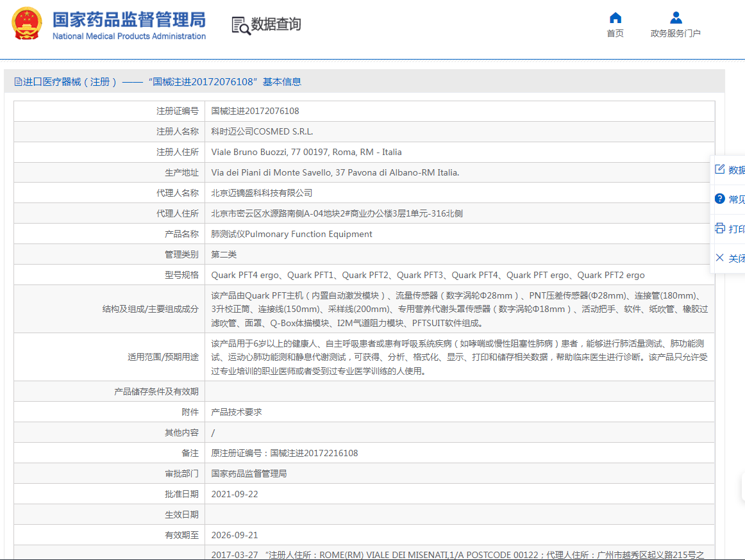Click the 2017-03-27 change record text
745x560 pixels.
click(x=458, y=554)
